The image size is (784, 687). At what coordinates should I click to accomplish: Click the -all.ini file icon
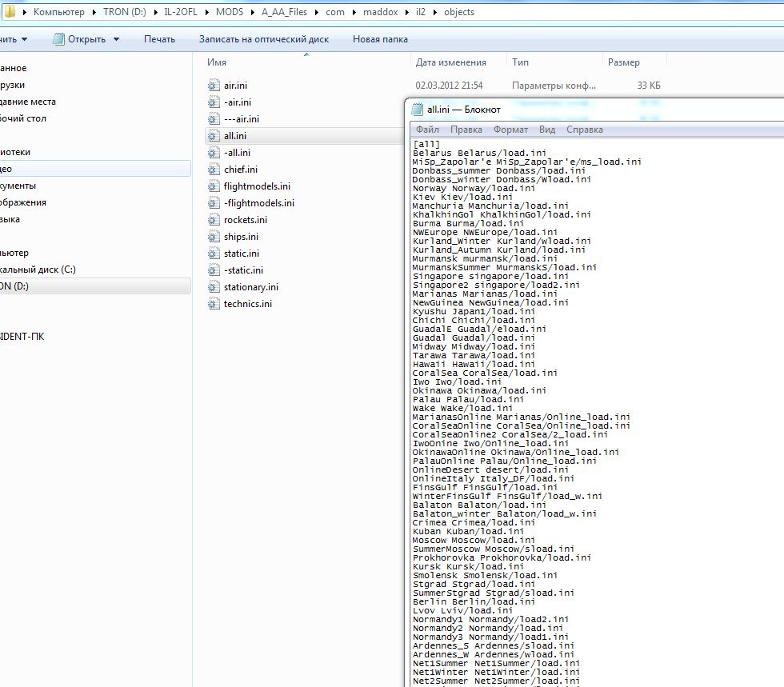click(x=214, y=153)
